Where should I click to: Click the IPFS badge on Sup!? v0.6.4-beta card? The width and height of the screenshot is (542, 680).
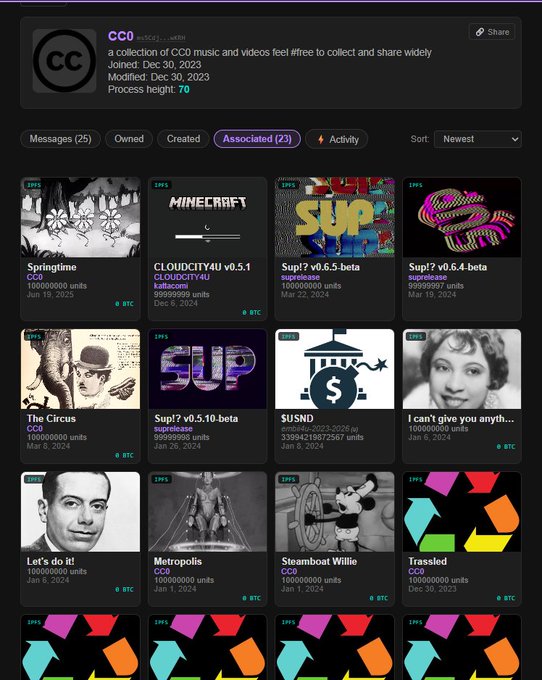(415, 185)
